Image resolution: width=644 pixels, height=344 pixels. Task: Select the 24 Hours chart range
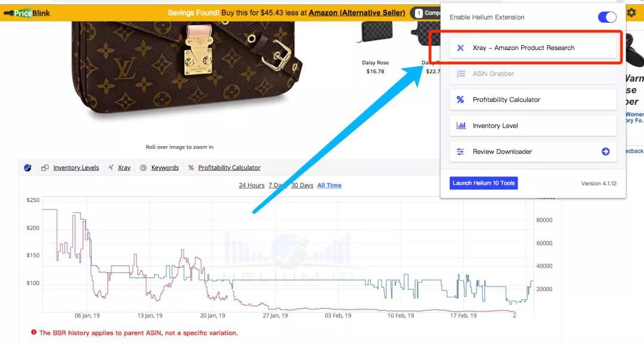pos(252,185)
